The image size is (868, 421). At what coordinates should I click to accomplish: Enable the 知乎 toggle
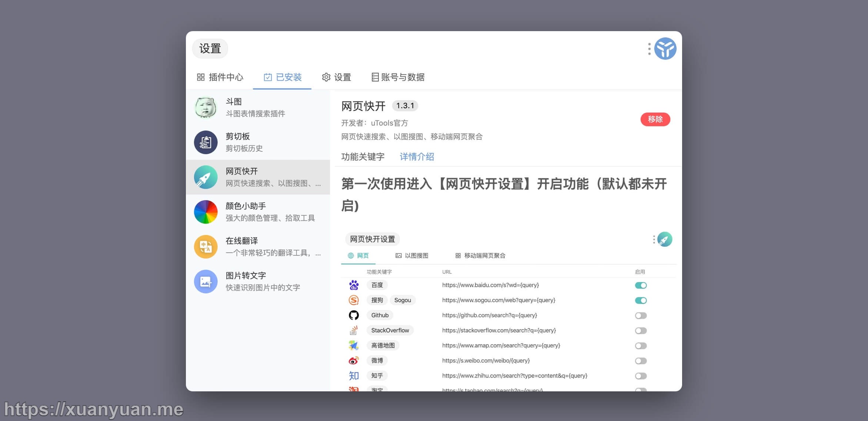tap(641, 376)
